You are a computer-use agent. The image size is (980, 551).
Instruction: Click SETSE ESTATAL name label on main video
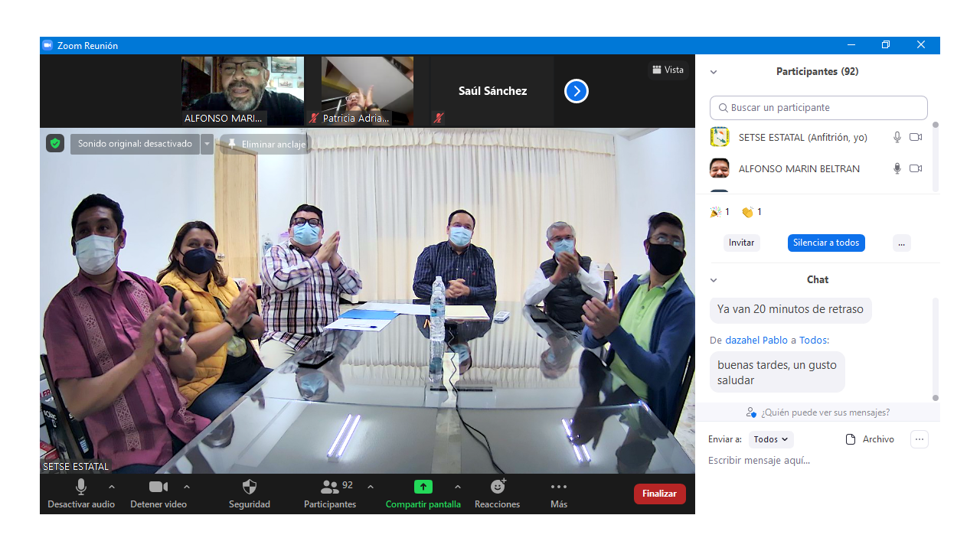[76, 466]
